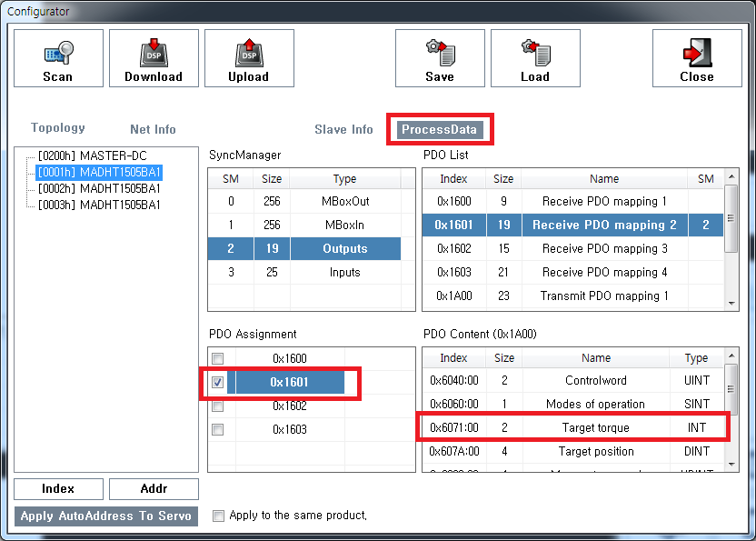The width and height of the screenshot is (756, 541).
Task: Select the [0002h] MADHT1505BA1 slave node
Action: pos(98,188)
